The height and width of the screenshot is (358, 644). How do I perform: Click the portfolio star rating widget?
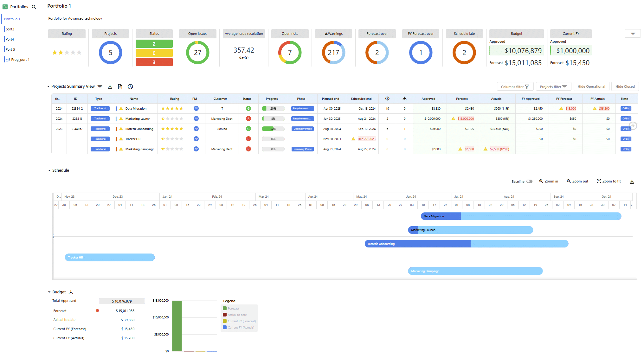67,53
